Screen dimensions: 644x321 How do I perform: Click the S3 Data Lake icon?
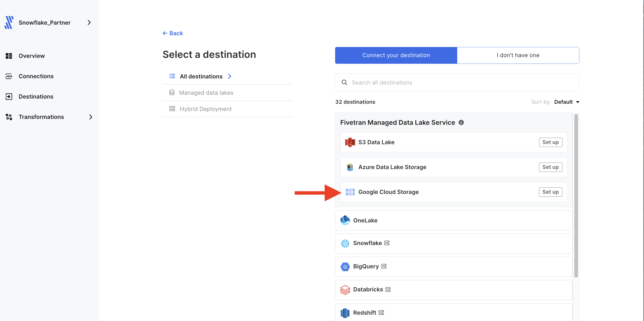pyautogui.click(x=350, y=142)
